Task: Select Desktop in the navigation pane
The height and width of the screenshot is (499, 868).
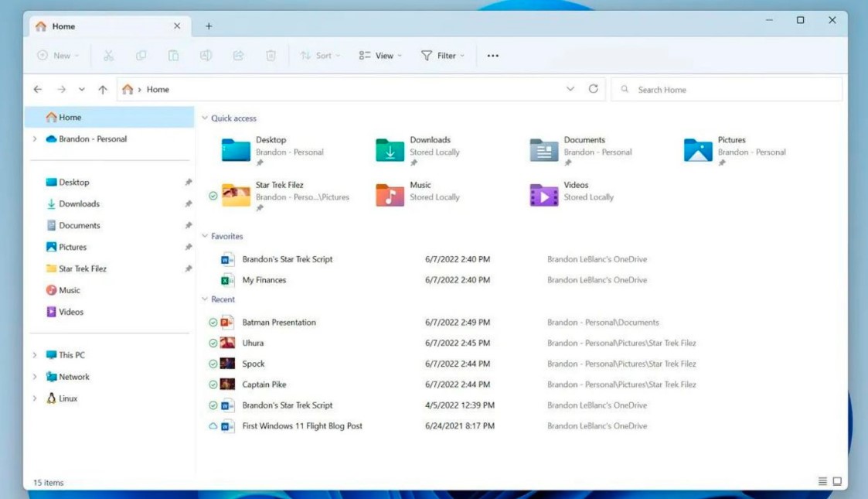Action: point(110,183)
